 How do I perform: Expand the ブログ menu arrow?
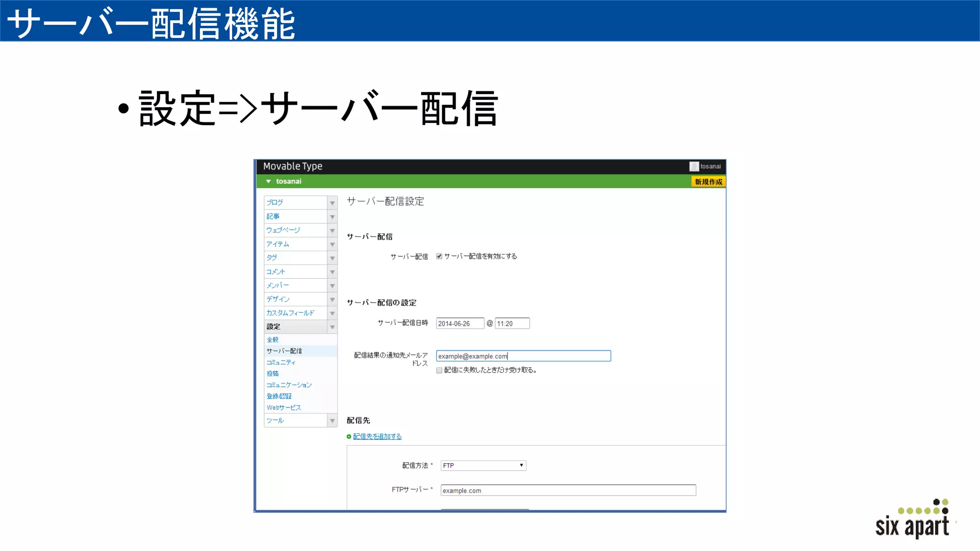[x=332, y=203]
